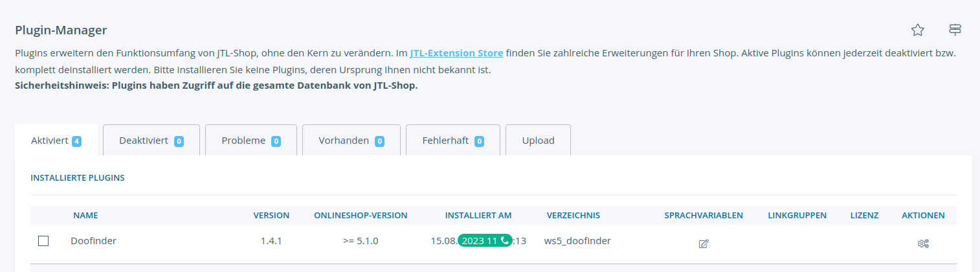
Task: Click the phone icon in install date
Action: click(505, 240)
